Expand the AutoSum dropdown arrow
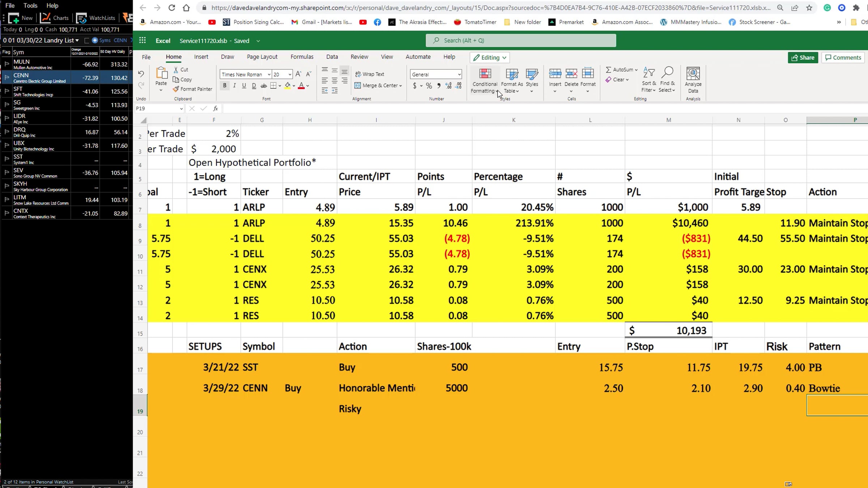This screenshot has width=868, height=488. (636, 70)
